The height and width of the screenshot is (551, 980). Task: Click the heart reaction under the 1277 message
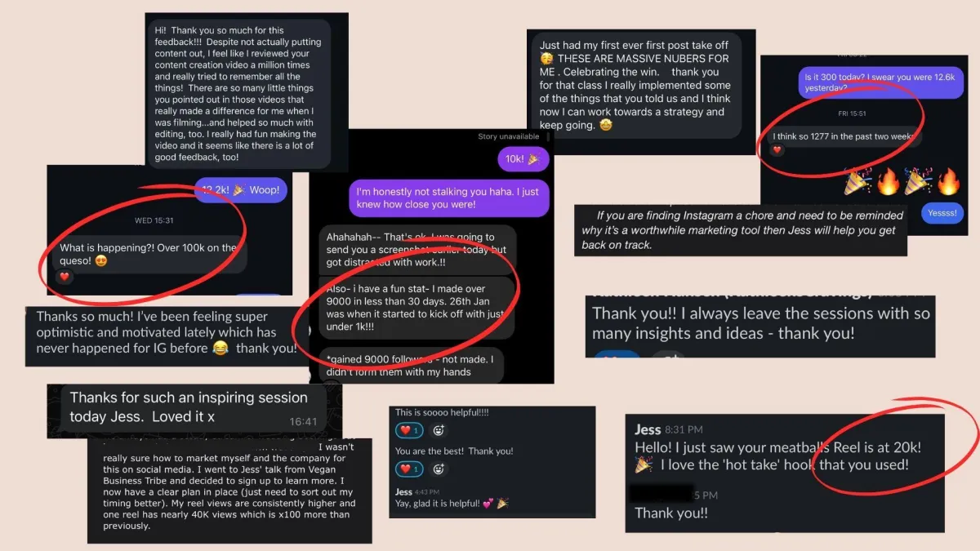[x=778, y=150]
